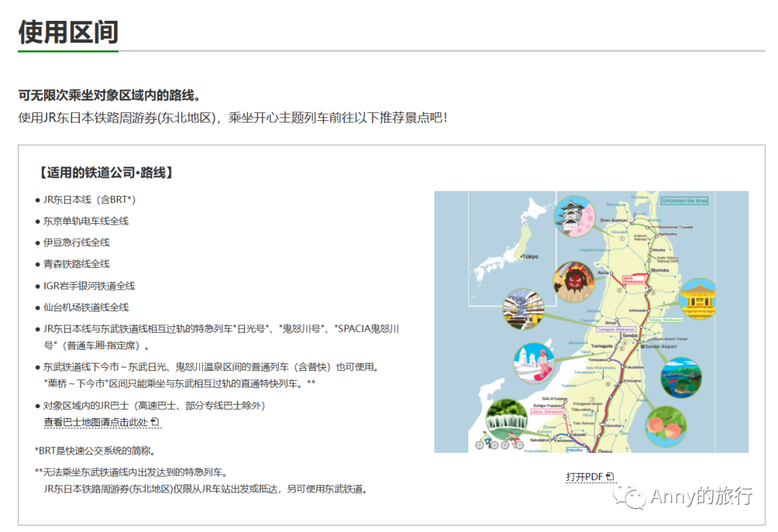Click the snowy hot spring inn illustration
This screenshot has height=532, width=778.
(x=524, y=309)
